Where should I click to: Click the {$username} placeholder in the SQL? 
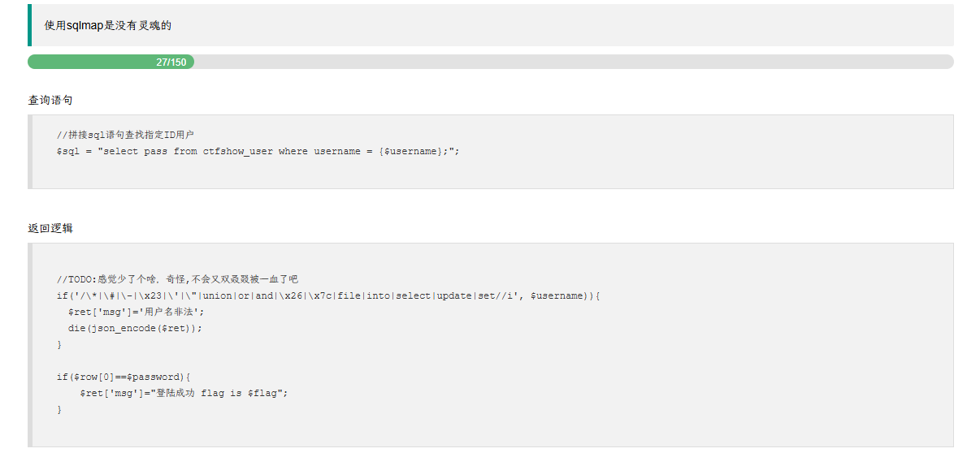[x=410, y=151]
